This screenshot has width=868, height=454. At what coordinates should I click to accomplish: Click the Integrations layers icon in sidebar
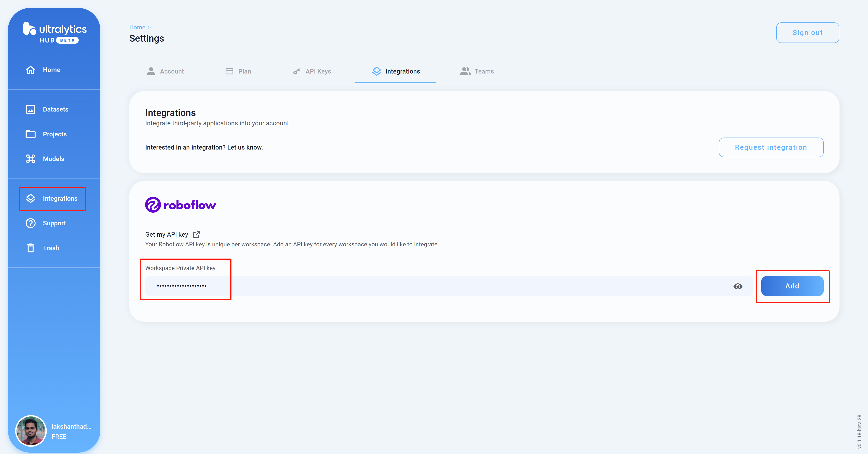(x=30, y=198)
